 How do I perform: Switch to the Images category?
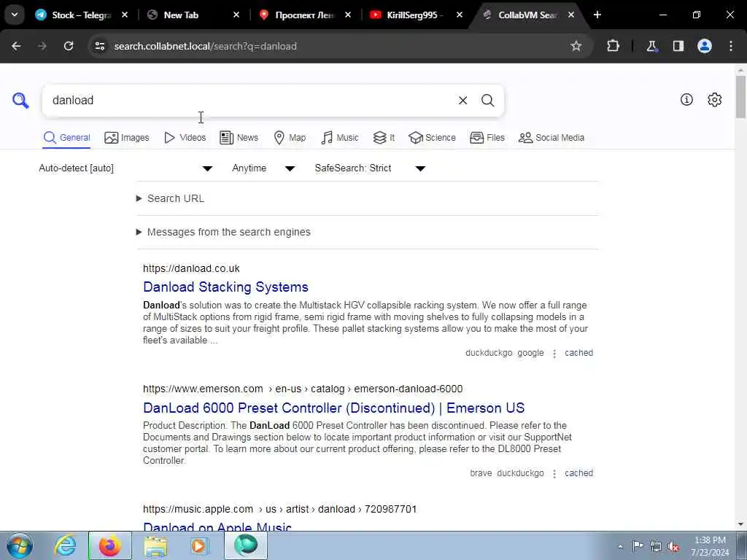(127, 138)
